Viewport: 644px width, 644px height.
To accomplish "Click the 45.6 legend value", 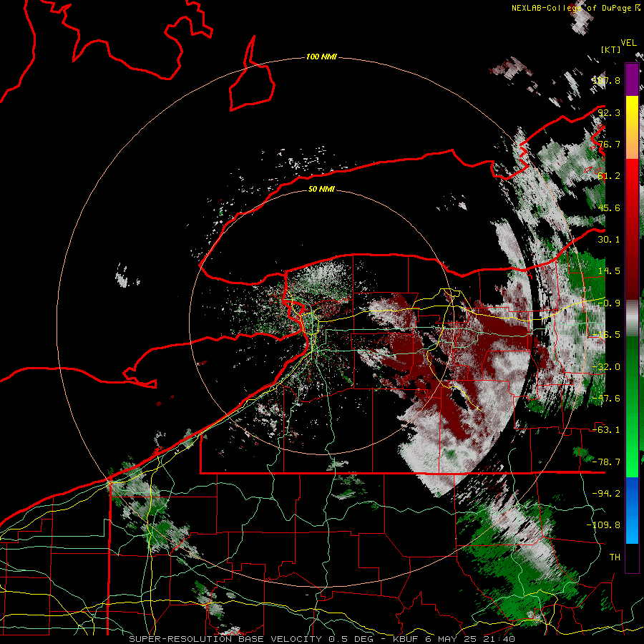I will 609,208.
